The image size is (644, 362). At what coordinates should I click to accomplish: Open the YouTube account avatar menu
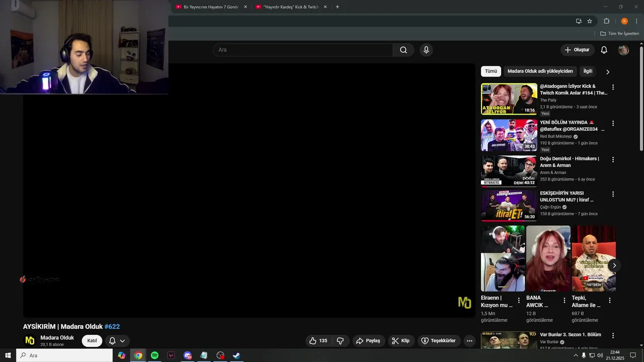pos(623,50)
